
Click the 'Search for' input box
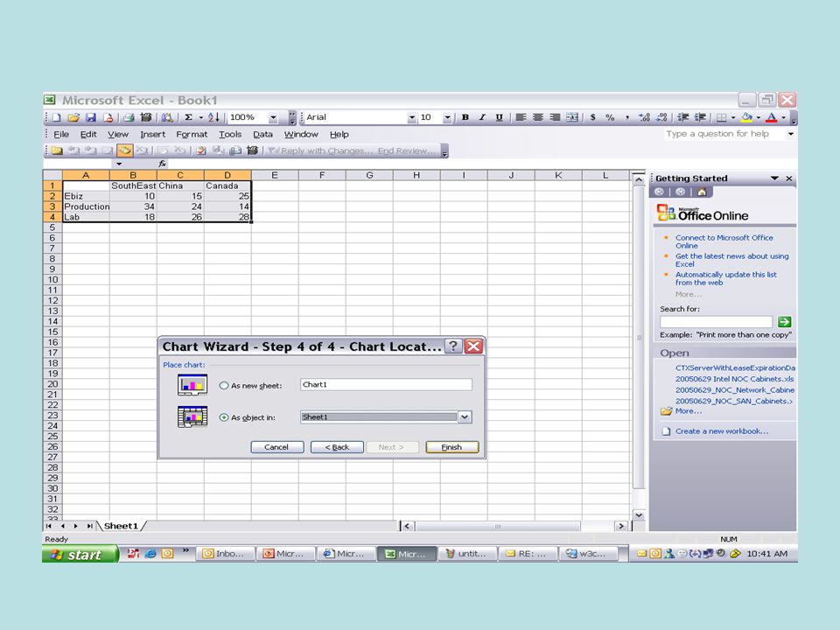click(717, 321)
